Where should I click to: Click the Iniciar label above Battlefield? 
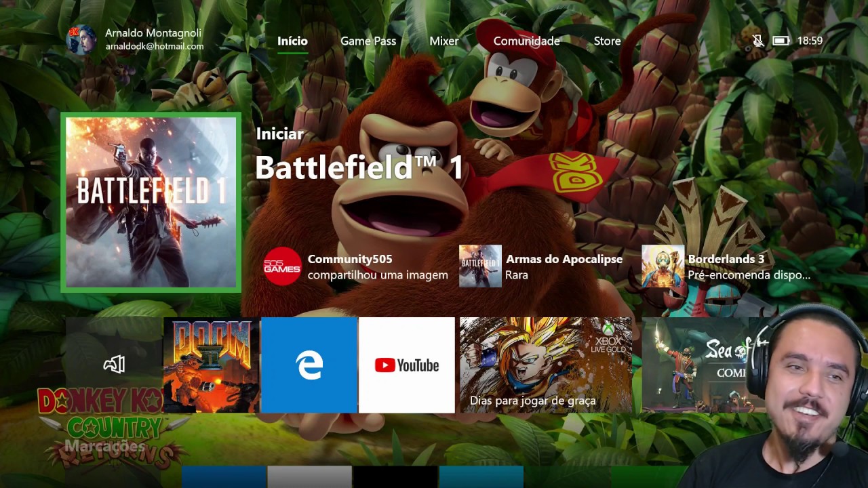[279, 134]
